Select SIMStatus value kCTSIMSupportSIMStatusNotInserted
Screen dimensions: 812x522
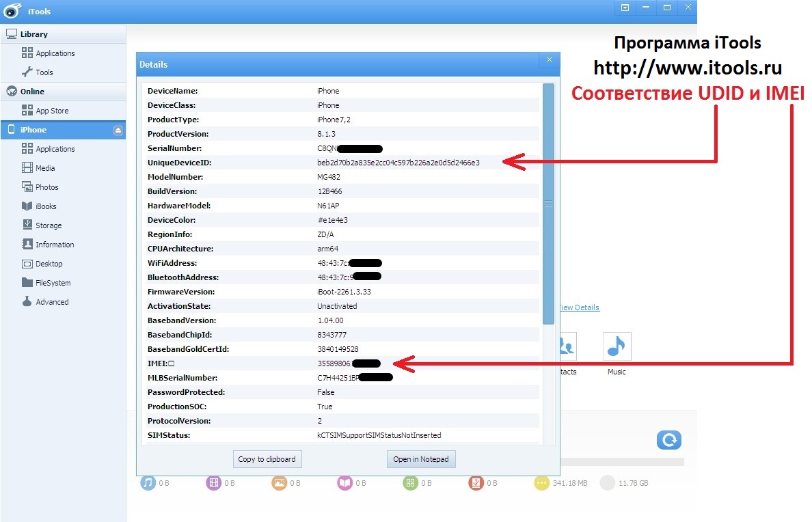point(379,435)
